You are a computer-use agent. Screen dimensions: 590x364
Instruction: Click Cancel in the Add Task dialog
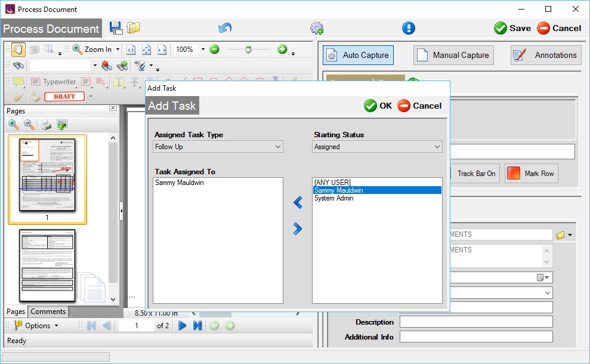click(419, 106)
